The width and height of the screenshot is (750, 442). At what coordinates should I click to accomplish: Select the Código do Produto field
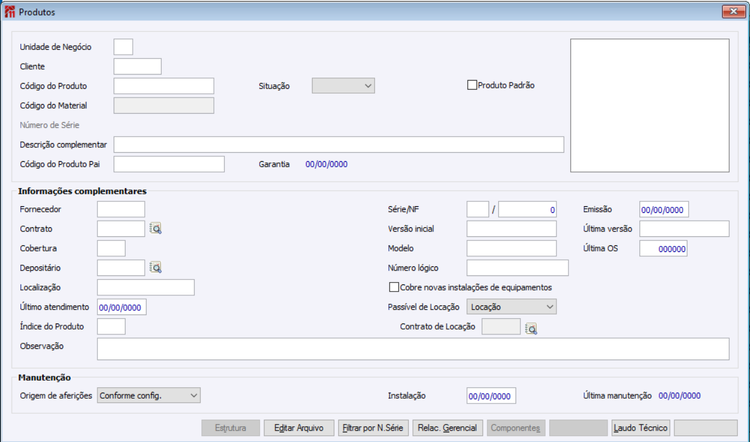pyautogui.click(x=164, y=86)
